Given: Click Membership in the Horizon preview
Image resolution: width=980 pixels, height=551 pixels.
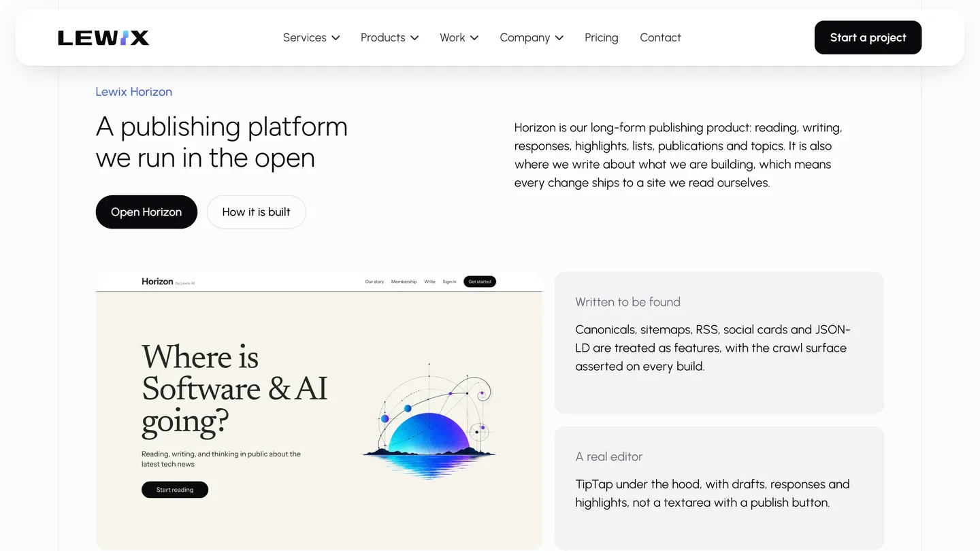Looking at the screenshot, I should pyautogui.click(x=404, y=282).
